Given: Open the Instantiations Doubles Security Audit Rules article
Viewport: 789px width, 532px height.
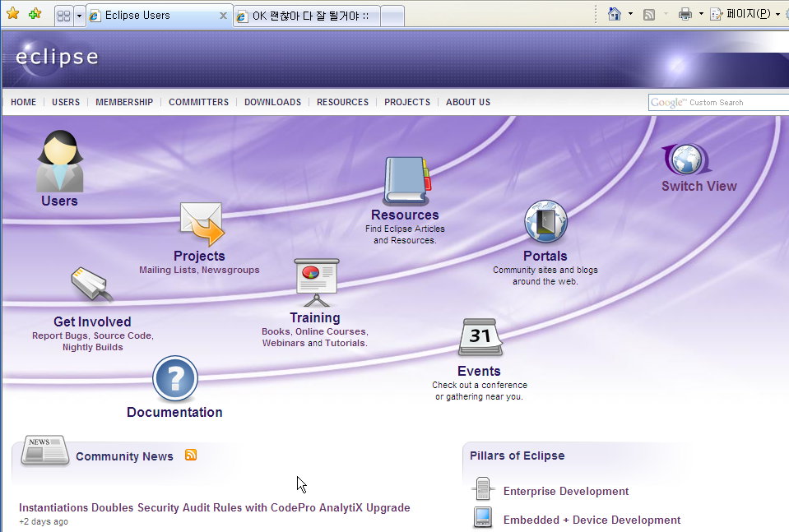Looking at the screenshot, I should tap(215, 508).
